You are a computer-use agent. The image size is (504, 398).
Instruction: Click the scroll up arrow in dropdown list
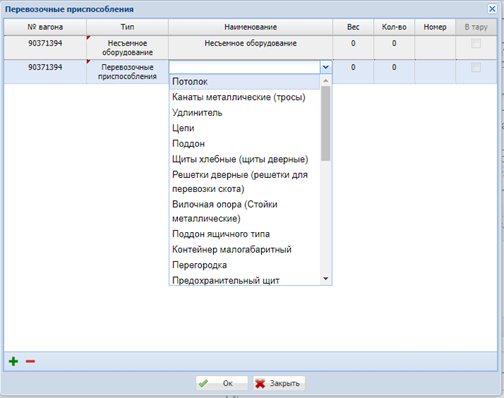[326, 80]
